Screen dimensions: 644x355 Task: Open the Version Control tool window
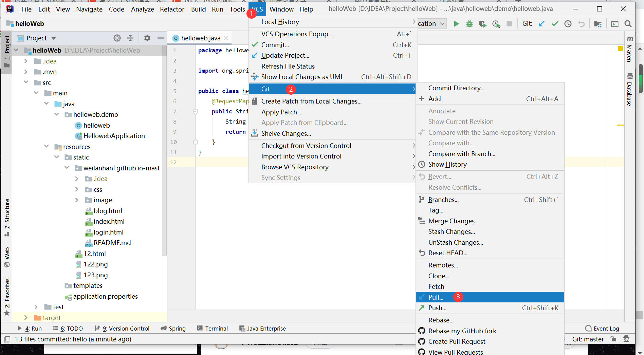point(122,328)
